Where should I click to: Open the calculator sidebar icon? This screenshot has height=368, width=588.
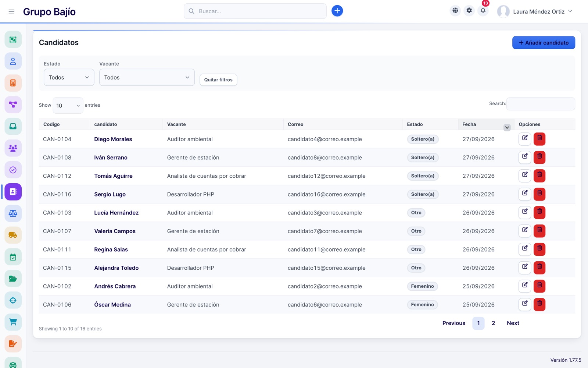click(x=13, y=83)
